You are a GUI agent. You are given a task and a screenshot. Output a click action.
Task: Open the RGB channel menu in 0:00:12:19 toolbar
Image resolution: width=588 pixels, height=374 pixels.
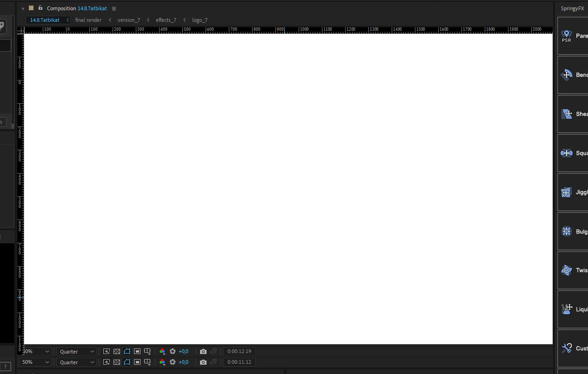click(x=162, y=351)
